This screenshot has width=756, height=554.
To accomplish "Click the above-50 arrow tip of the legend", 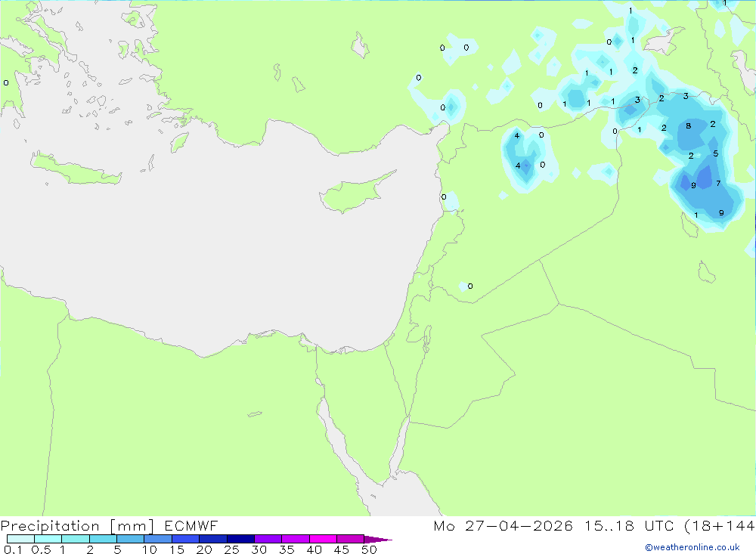I will (x=377, y=539).
